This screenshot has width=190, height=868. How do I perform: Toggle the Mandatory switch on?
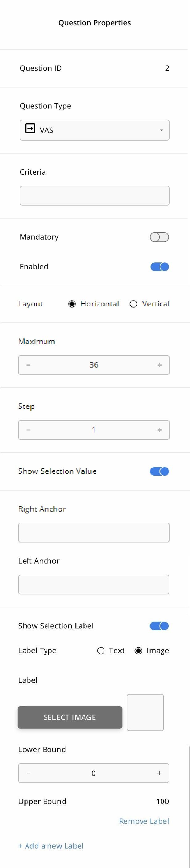pyautogui.click(x=159, y=237)
